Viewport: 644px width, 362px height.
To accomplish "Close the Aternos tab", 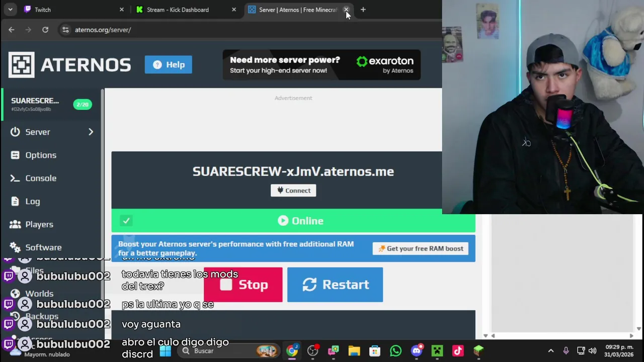I will 346,10.
